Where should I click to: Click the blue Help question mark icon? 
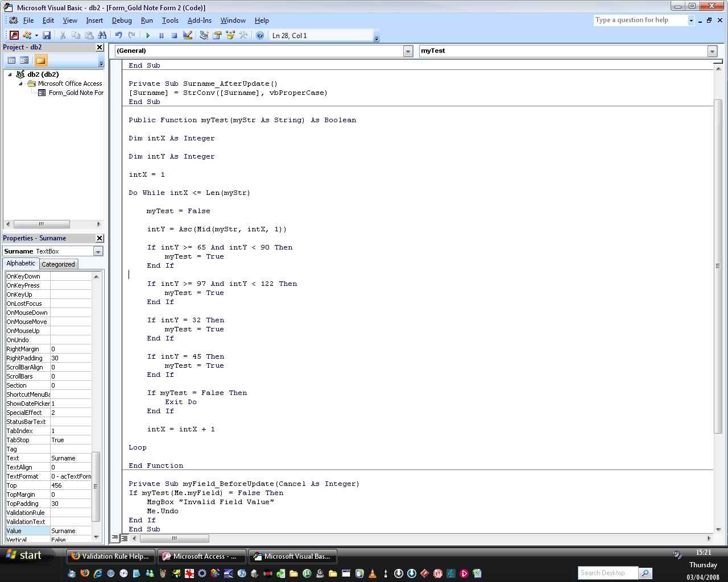[260, 35]
